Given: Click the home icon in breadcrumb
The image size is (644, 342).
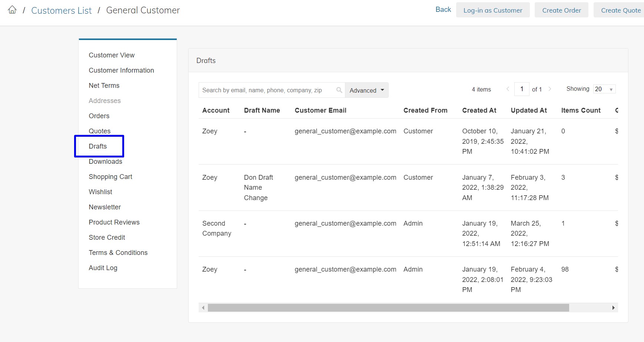Looking at the screenshot, I should click(x=12, y=10).
